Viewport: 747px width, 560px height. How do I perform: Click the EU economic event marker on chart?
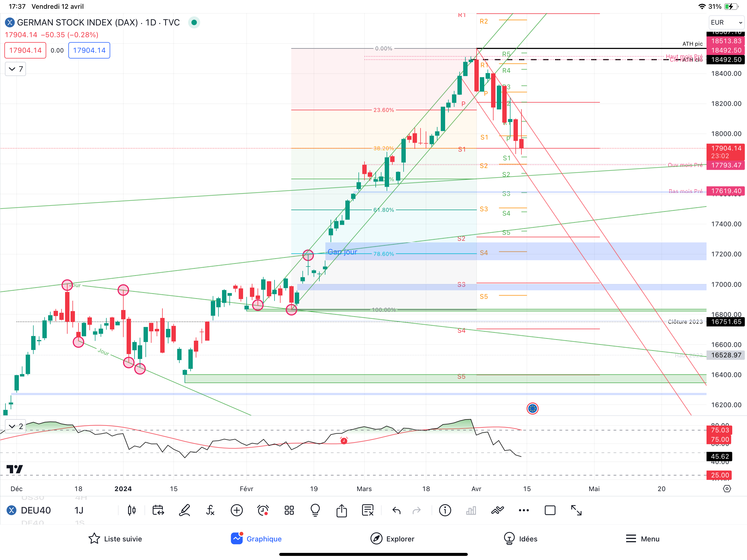533,409
